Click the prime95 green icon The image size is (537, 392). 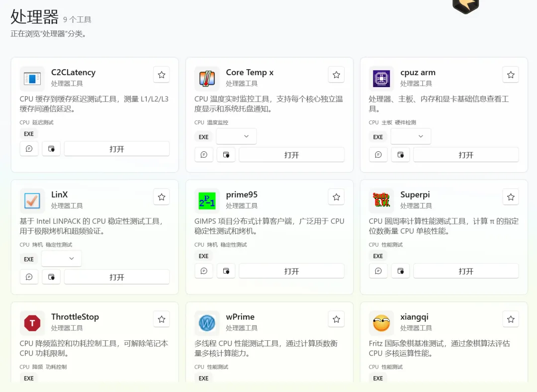point(207,201)
